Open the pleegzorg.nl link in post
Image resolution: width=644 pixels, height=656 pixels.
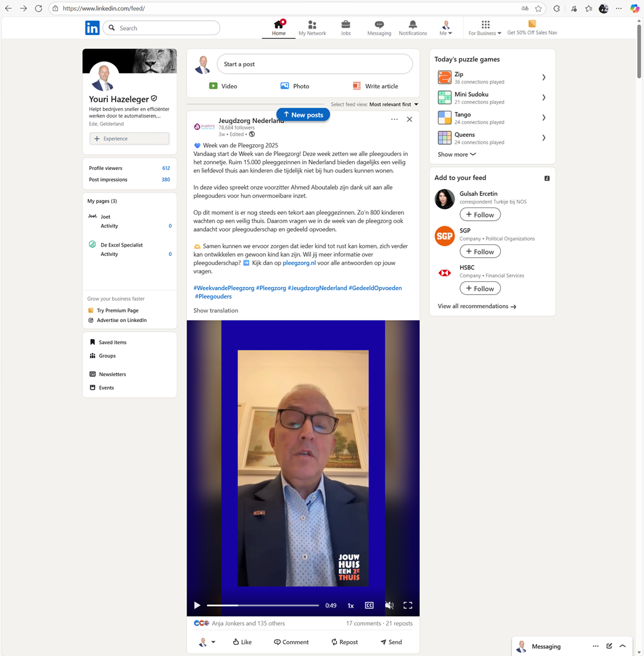click(299, 263)
